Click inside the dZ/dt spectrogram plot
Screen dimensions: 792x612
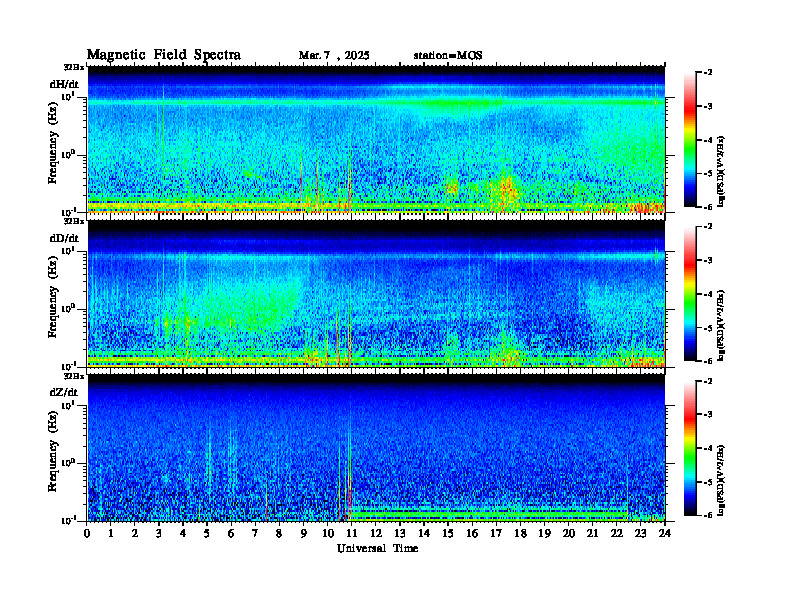(x=376, y=448)
